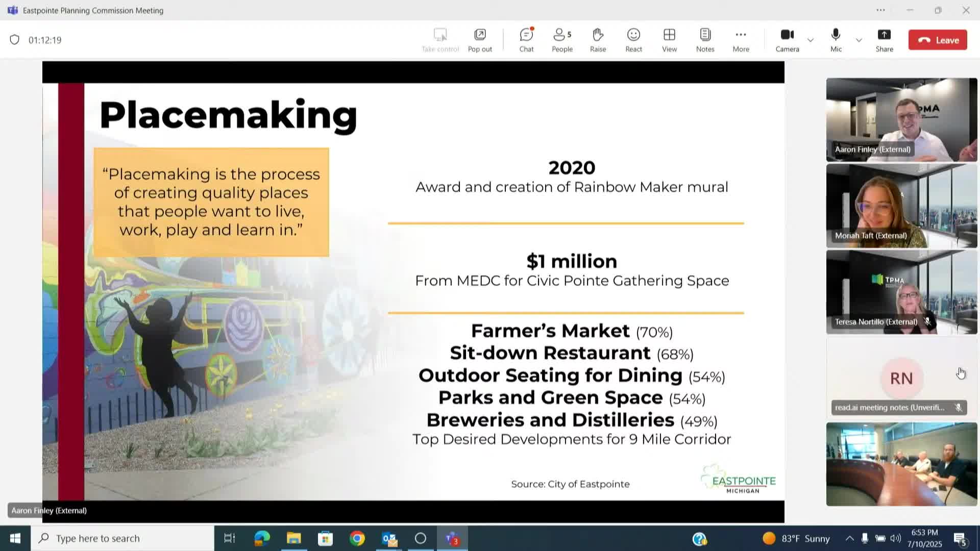980x551 pixels.
Task: Raise your hand in the meeting
Action: [598, 40]
